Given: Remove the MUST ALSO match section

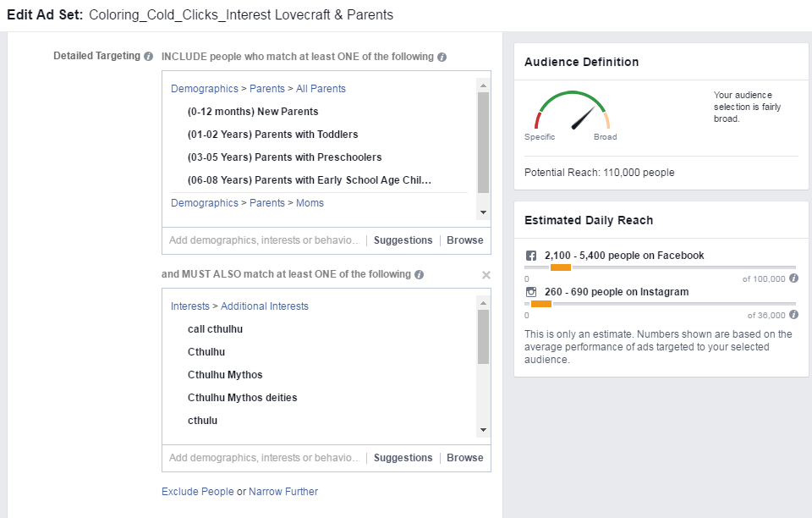Looking at the screenshot, I should tap(486, 275).
